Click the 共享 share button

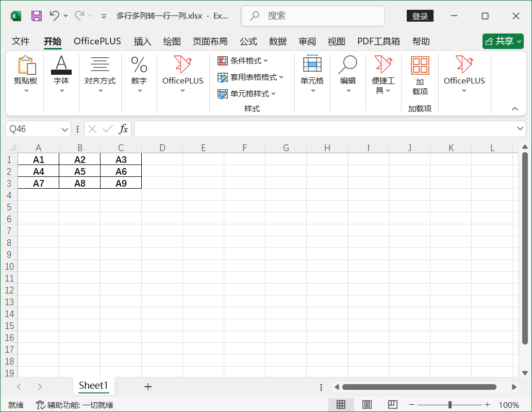tap(503, 41)
